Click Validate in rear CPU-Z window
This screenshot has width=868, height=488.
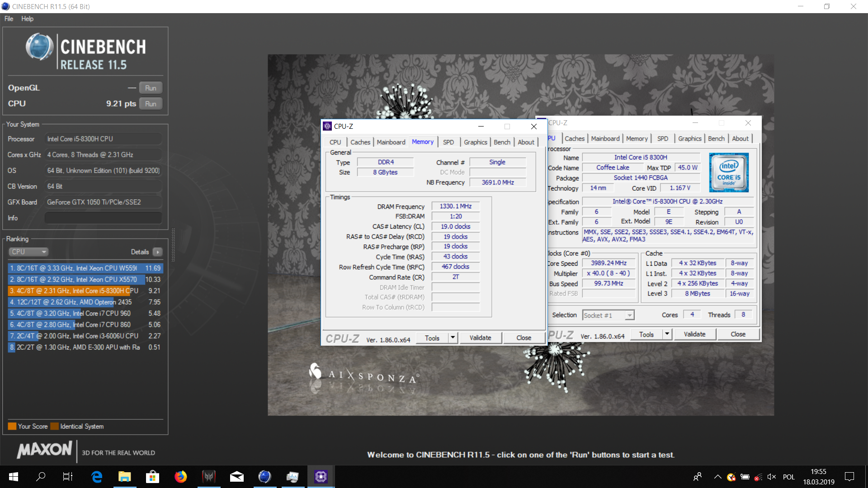[694, 334]
